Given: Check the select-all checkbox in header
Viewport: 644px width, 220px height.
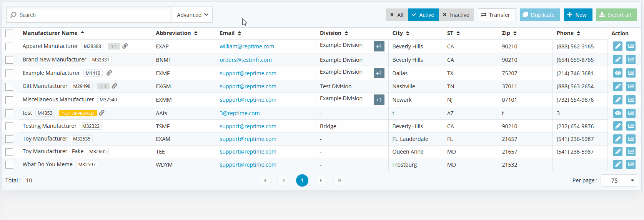Looking at the screenshot, I should pyautogui.click(x=9, y=33).
